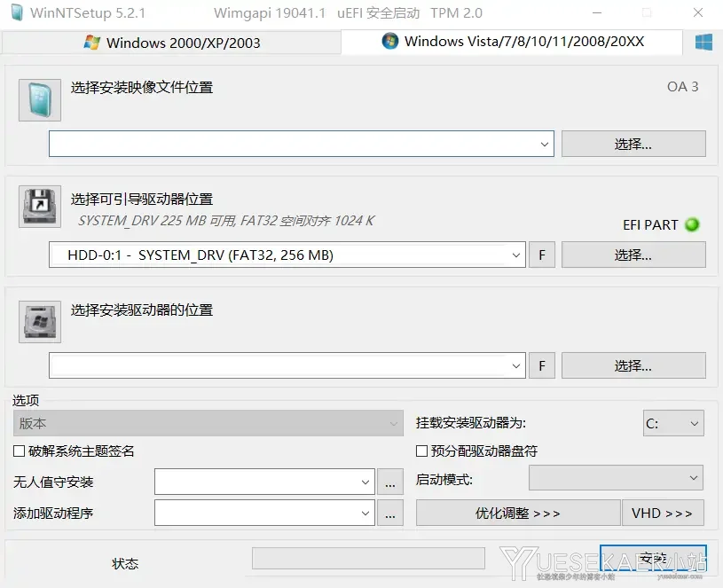The height and width of the screenshot is (588, 723).
Task: Click the installation drive Windows disk icon
Action: tap(40, 322)
